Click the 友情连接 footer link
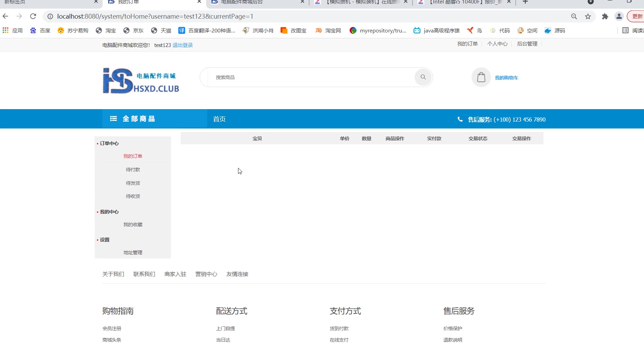Viewport: 644px width, 344px height. click(x=237, y=274)
